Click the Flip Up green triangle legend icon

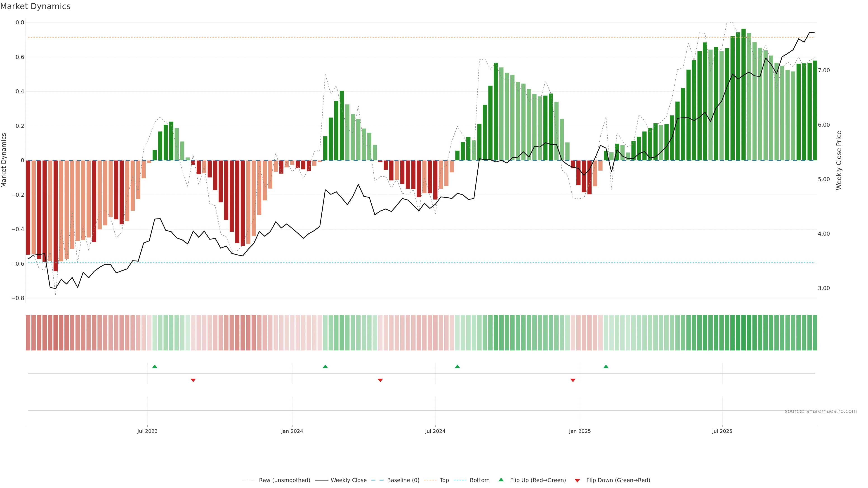pyautogui.click(x=501, y=480)
